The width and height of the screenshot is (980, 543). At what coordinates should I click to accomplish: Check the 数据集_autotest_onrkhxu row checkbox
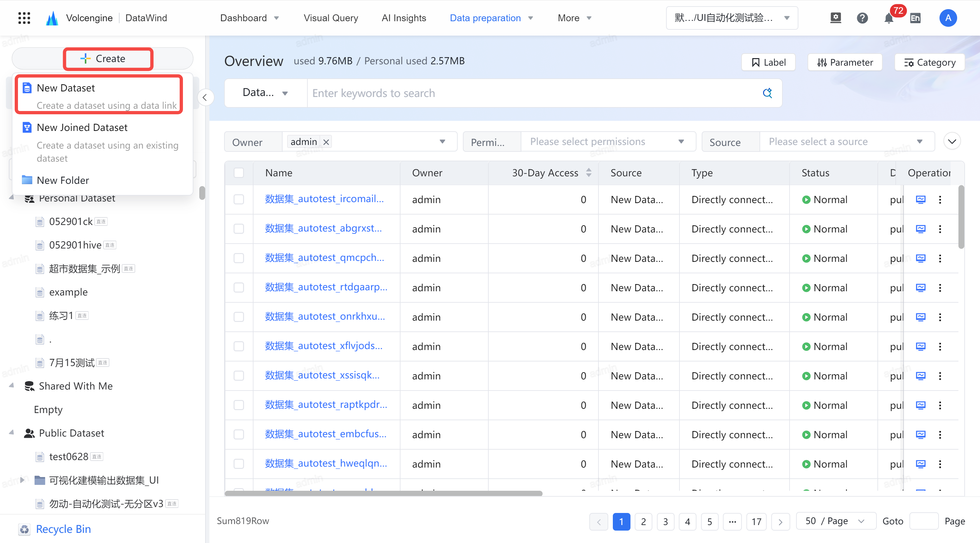[238, 317]
